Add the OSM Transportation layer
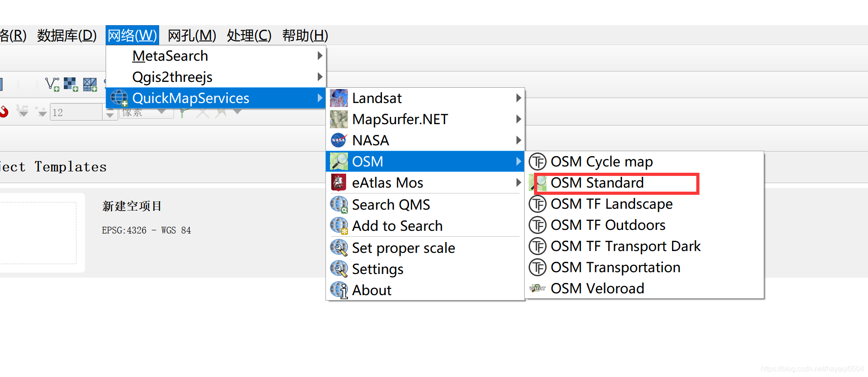 click(644, 267)
